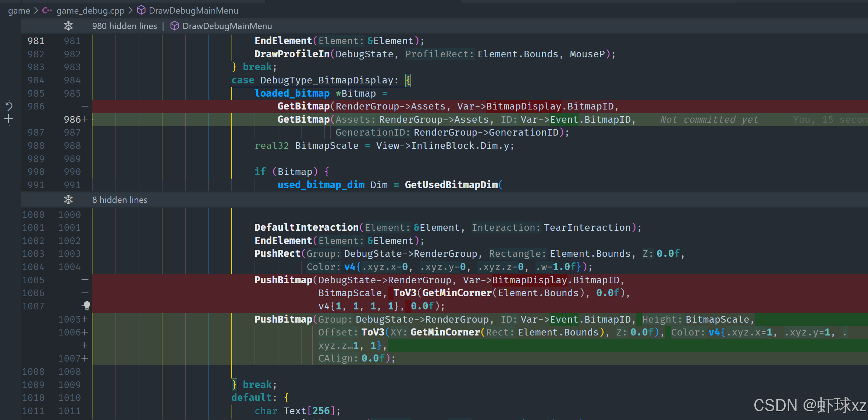Click C++ file icon in breadcrumb
Viewport: 868px width, 420px height.
click(x=47, y=11)
